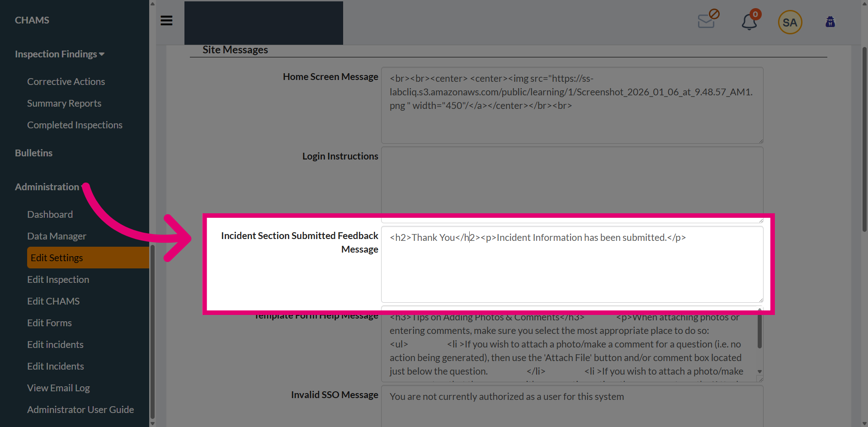Click the main page vertical scrollbar
Viewport: 868px width, 427px height.
[864, 140]
